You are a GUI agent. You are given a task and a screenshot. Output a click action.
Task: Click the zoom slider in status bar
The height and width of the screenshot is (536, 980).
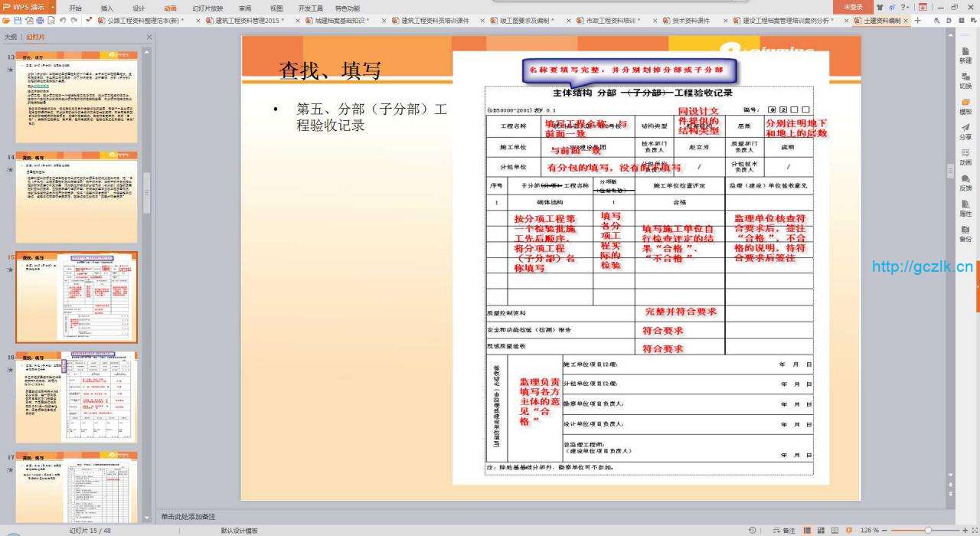(x=927, y=530)
